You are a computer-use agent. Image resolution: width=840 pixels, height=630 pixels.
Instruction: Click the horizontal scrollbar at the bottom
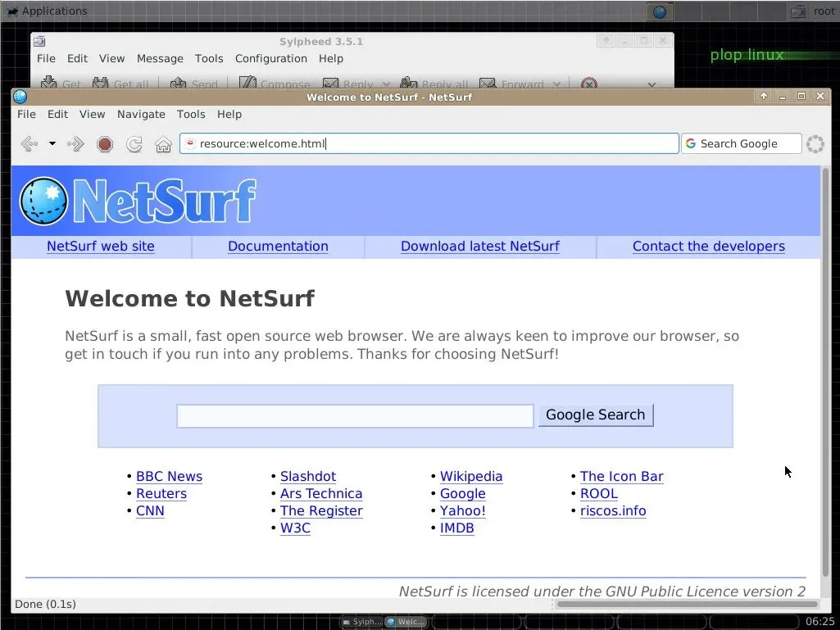coord(688,605)
